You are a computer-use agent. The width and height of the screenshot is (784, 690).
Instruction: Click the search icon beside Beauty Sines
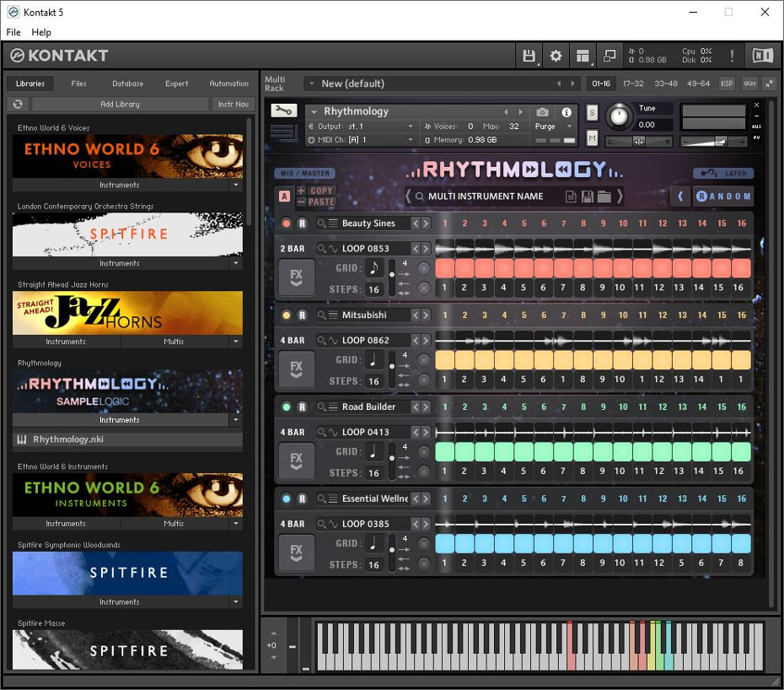click(321, 224)
